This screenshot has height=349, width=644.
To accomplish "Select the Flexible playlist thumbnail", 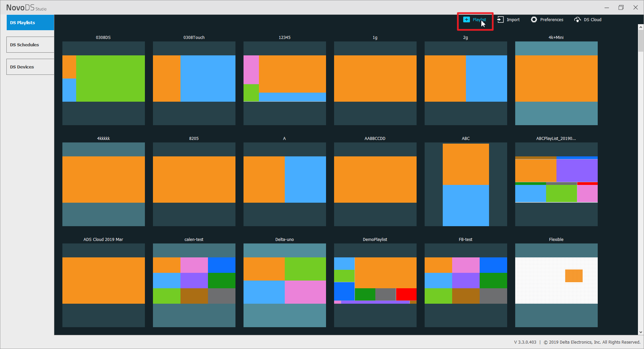I will click(x=556, y=285).
